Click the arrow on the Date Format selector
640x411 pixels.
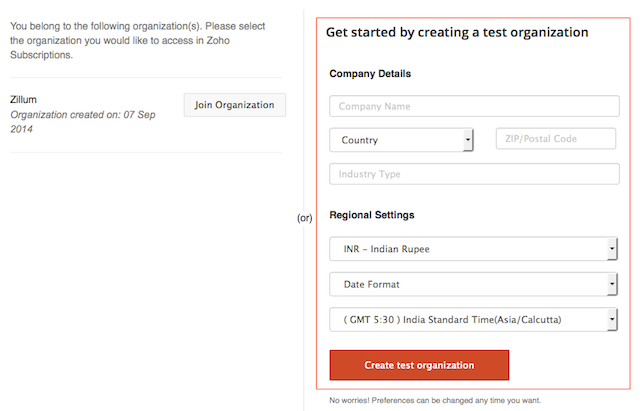612,286
